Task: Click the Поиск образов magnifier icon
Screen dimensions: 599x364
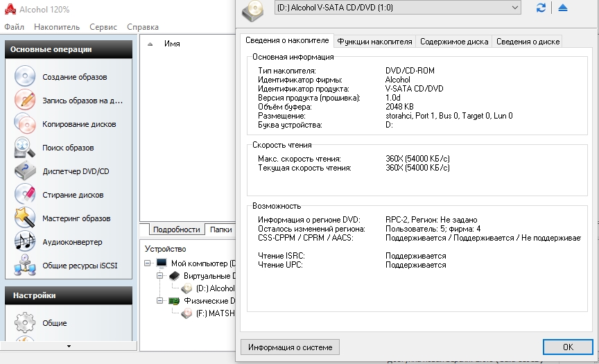Action: pyautogui.click(x=25, y=147)
